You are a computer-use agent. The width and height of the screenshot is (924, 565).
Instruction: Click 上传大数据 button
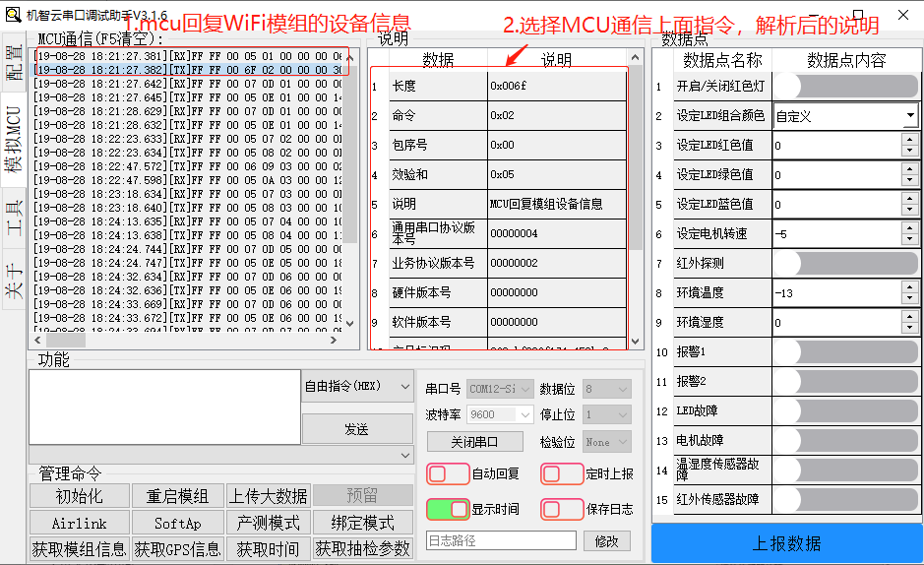[268, 496]
